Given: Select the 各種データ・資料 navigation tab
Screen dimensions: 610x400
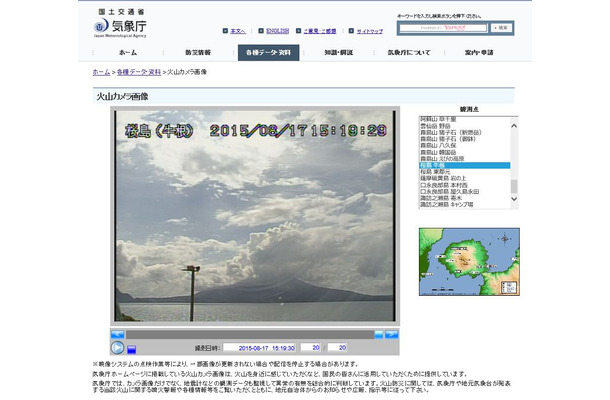Looking at the screenshot, I should 268,53.
